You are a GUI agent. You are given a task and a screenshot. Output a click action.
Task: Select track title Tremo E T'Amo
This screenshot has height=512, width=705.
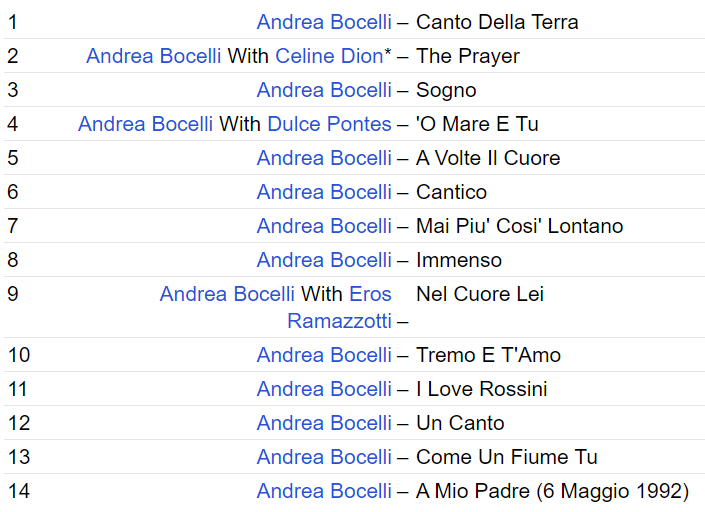pyautogui.click(x=488, y=355)
